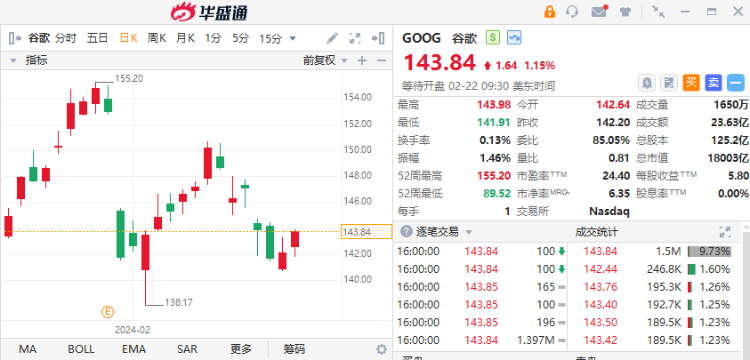Switch to 周K chart tab
This screenshot has width=750, height=360.
(x=156, y=38)
